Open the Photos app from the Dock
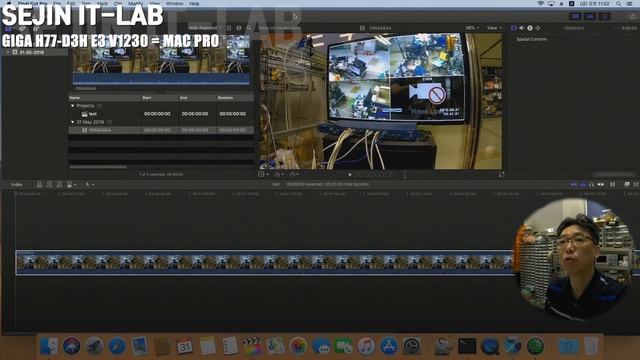The width and height of the screenshot is (640, 360). 298,346
